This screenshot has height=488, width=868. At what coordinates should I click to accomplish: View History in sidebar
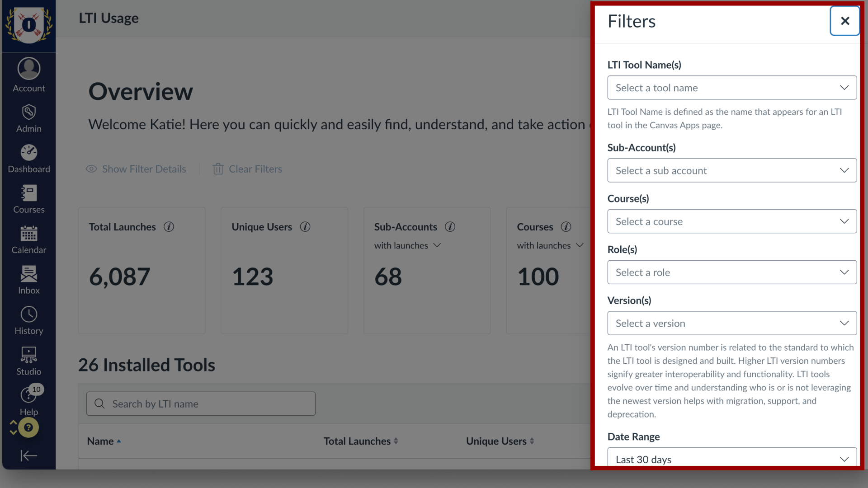click(x=28, y=320)
